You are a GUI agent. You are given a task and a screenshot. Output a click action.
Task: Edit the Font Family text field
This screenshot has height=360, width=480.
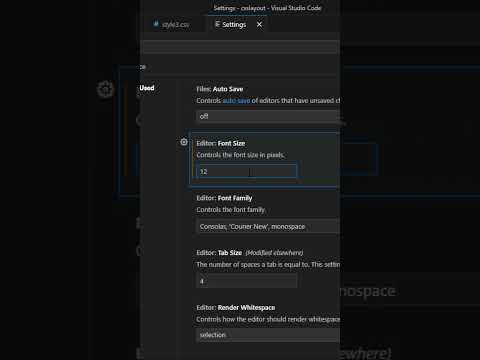(x=268, y=227)
